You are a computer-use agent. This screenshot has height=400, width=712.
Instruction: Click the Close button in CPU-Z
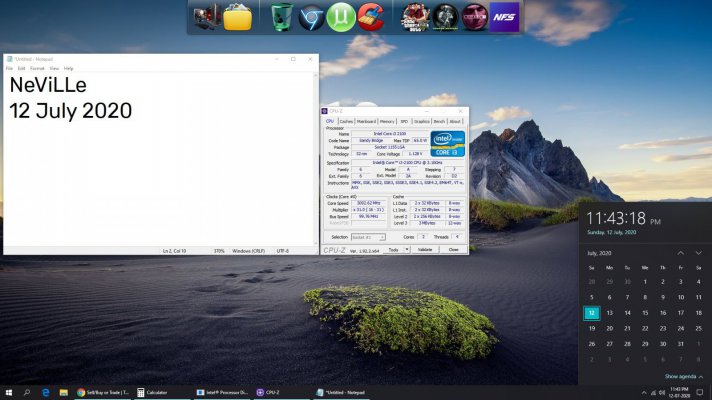pos(454,250)
